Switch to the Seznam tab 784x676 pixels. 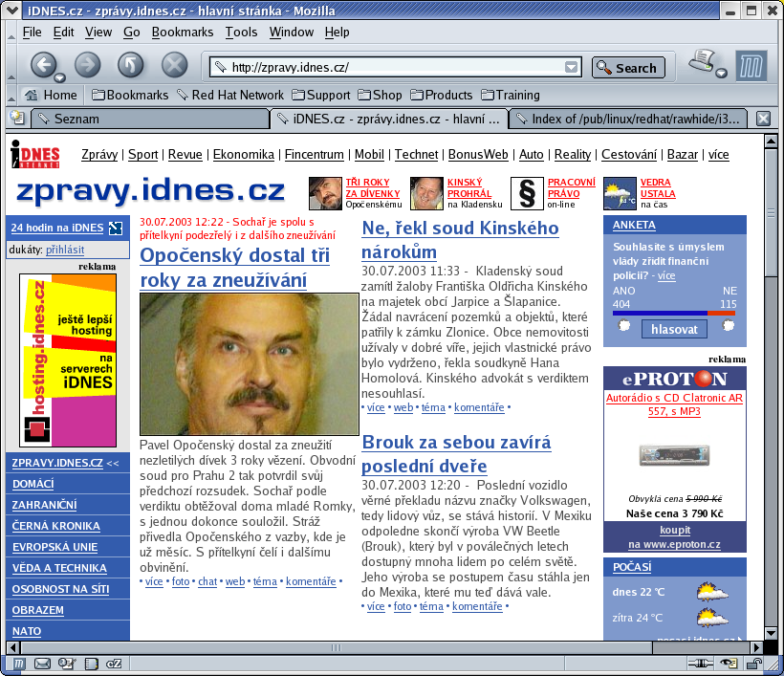click(150, 119)
